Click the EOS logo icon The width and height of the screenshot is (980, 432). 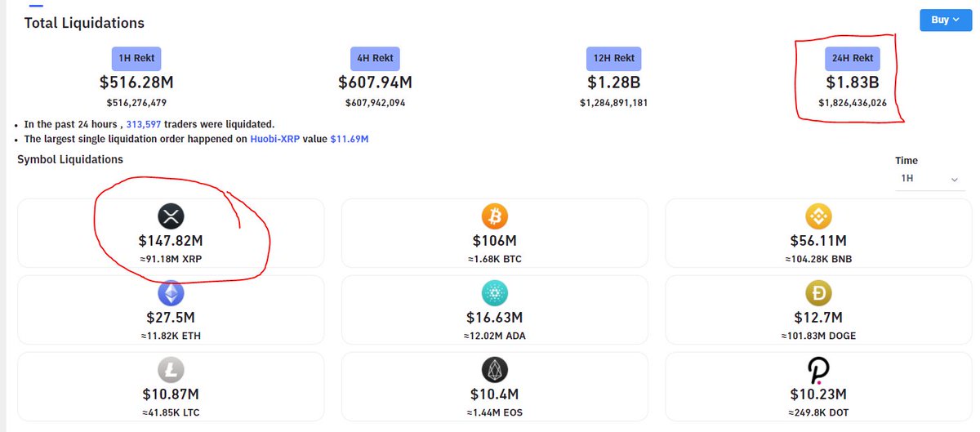click(x=495, y=370)
